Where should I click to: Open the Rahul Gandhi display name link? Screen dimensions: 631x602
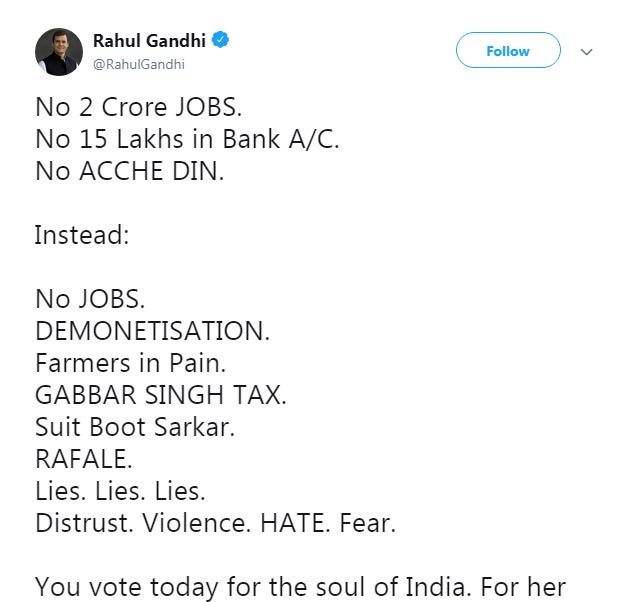(149, 41)
